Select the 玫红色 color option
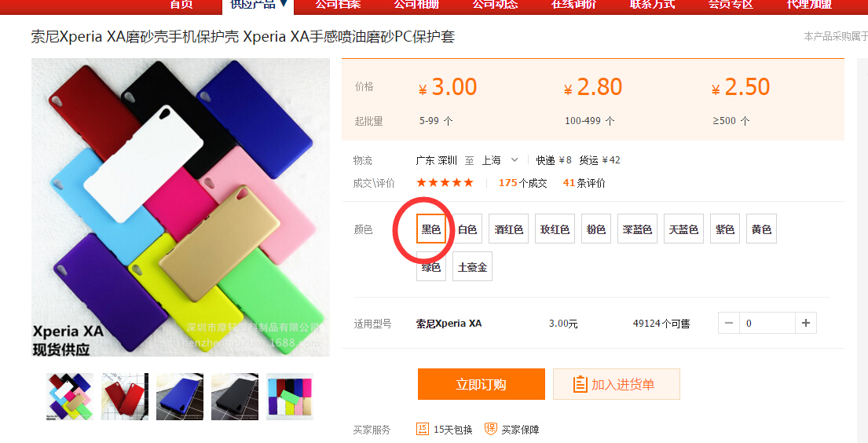Image resolution: width=868 pixels, height=443 pixels. (x=555, y=229)
